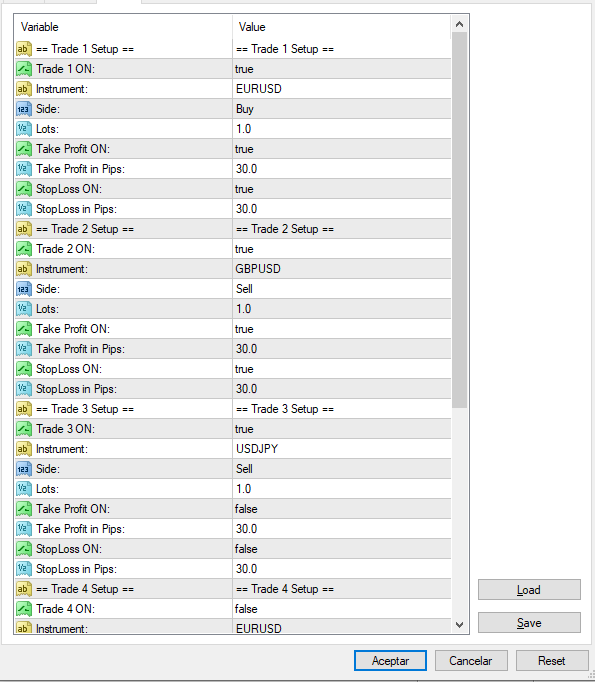Open the Side dropdown showing 'Buy'
The width and height of the screenshot is (595, 682).
342,109
